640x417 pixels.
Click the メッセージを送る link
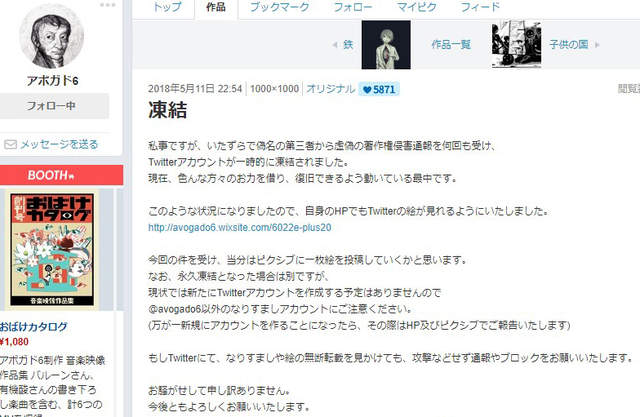[59, 144]
